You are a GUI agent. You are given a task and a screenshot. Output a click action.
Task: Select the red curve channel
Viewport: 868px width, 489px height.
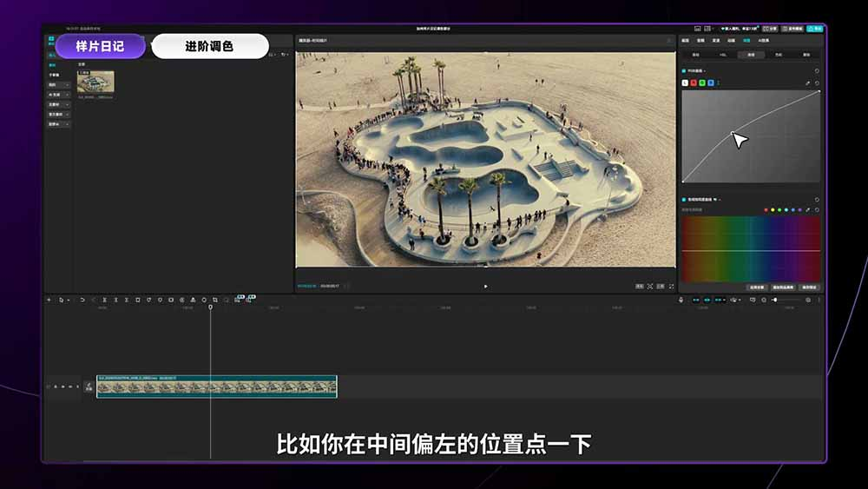[694, 83]
